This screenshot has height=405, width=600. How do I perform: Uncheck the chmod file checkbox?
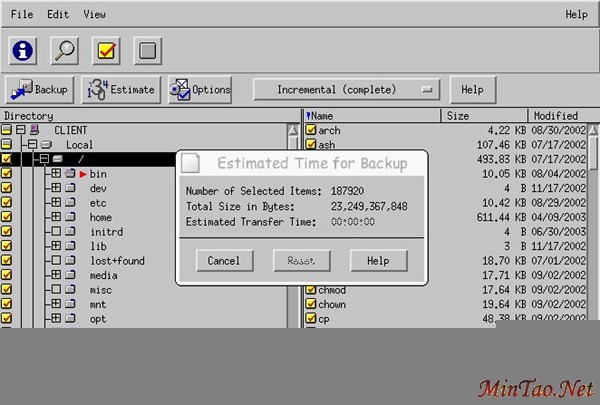(311, 290)
